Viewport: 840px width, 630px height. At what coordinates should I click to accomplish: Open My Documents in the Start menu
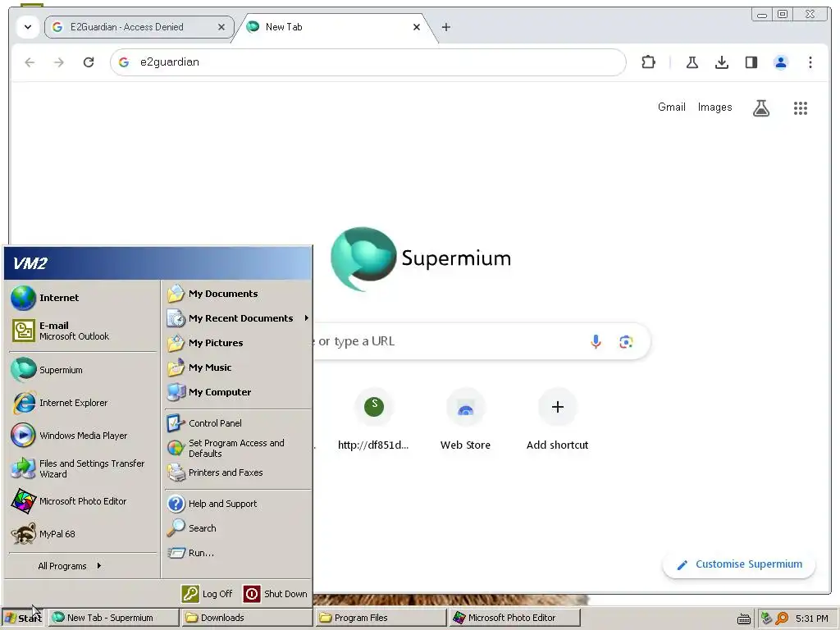238,294
